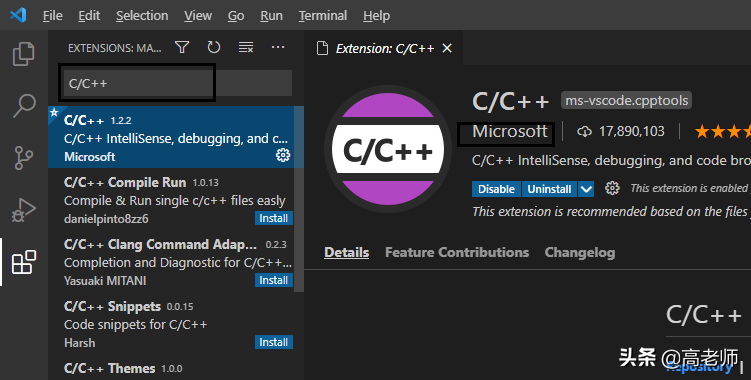Click the Disable extension button
Viewport: 751px width, 380px height.
click(x=496, y=189)
